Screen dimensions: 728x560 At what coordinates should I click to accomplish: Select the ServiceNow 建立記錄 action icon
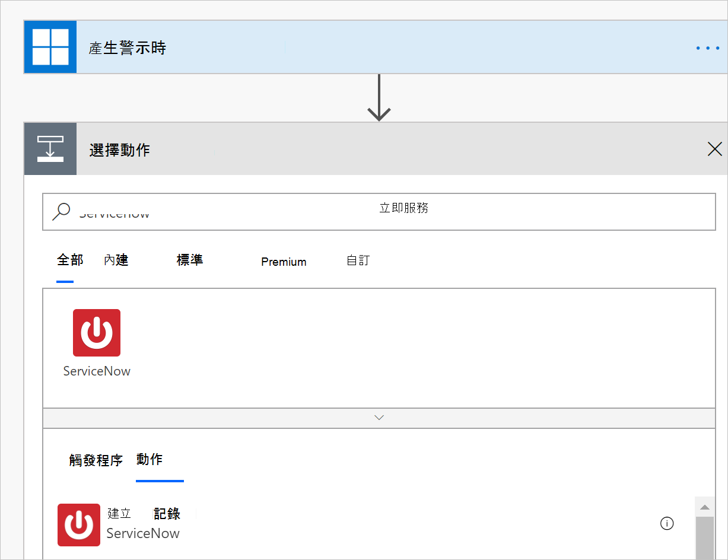79,524
